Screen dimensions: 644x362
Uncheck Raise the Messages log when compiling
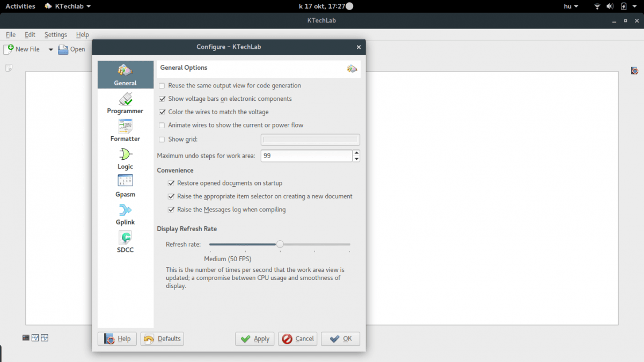[x=171, y=210]
